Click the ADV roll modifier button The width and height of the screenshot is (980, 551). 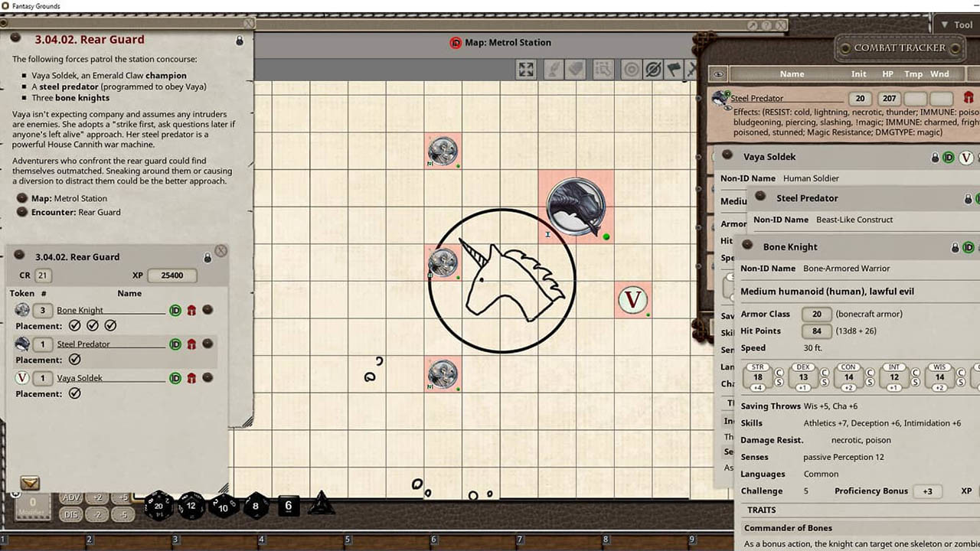point(70,497)
